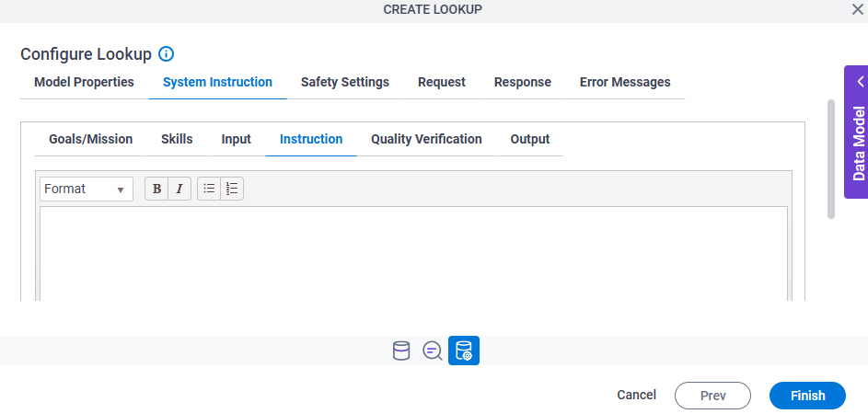868x414 pixels.
Task: Select the Quality Verification sub-tab
Action: pyautogui.click(x=426, y=140)
